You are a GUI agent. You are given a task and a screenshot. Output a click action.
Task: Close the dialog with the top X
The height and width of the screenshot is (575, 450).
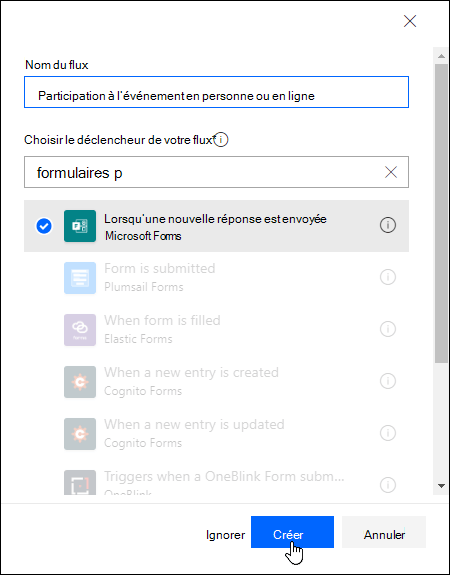point(410,21)
